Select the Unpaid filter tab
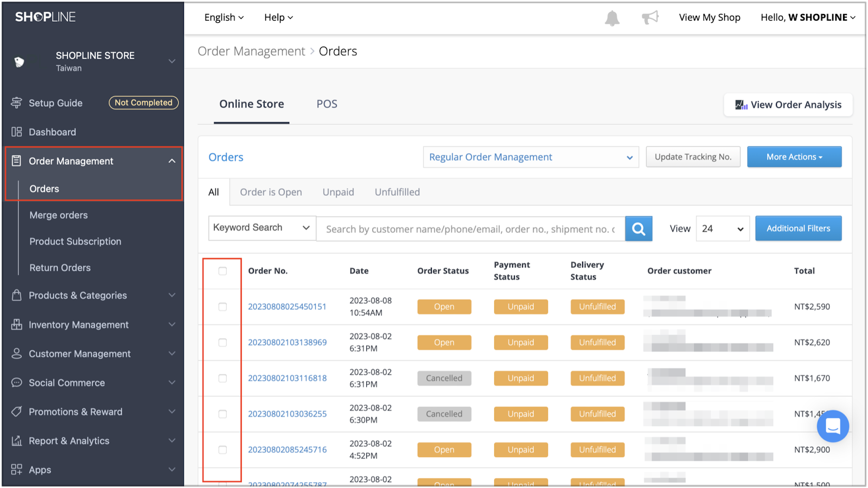 tap(338, 192)
